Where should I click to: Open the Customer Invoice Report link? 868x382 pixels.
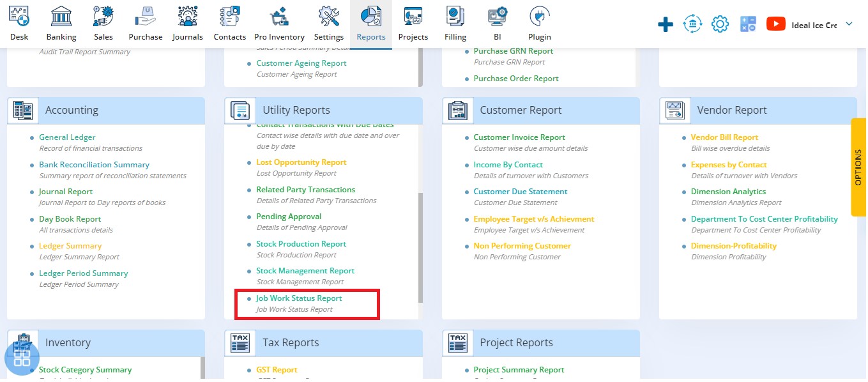[519, 137]
